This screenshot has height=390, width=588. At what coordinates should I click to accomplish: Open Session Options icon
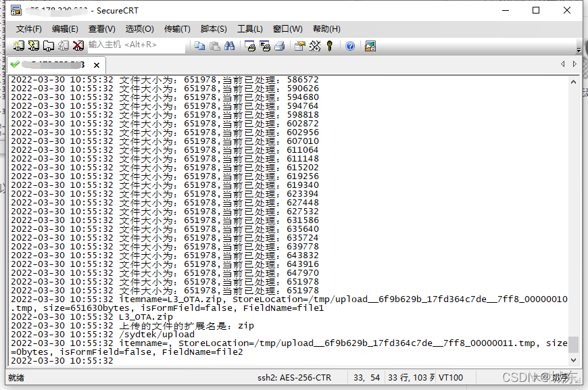coord(299,46)
